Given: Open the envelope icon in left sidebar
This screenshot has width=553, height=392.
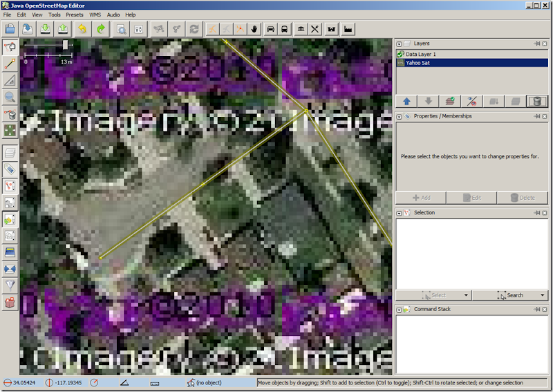Looking at the screenshot, I should pyautogui.click(x=10, y=269).
